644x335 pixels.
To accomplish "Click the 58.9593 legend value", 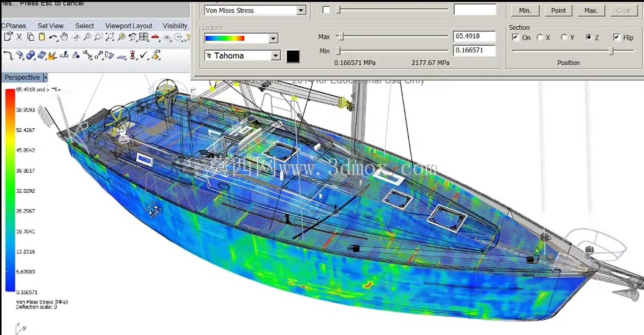I will pyautogui.click(x=26, y=110).
